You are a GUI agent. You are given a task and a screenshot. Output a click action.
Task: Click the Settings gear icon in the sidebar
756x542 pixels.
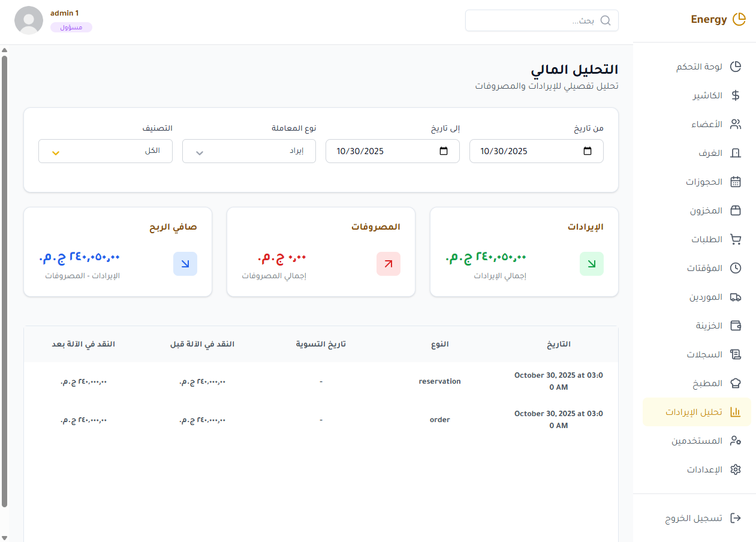[736, 469]
